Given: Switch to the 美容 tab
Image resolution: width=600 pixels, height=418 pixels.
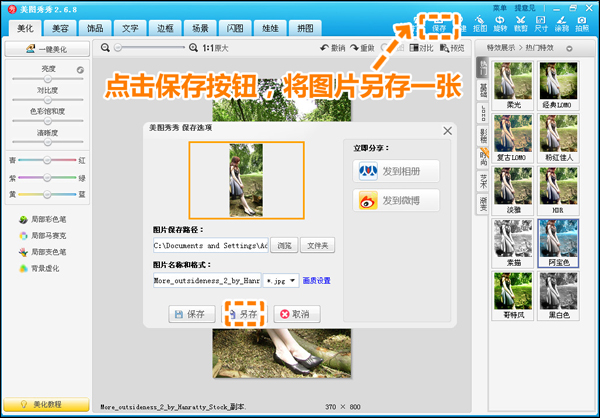Looking at the screenshot, I should [x=60, y=29].
